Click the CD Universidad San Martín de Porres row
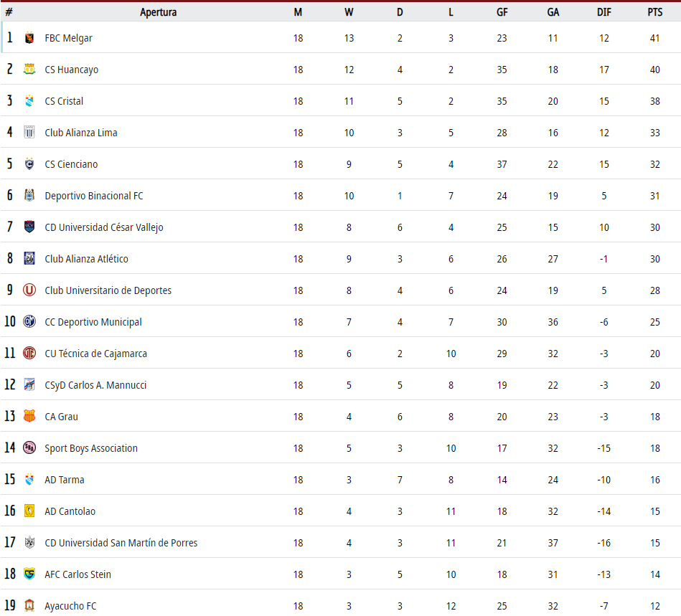 pyautogui.click(x=340, y=542)
